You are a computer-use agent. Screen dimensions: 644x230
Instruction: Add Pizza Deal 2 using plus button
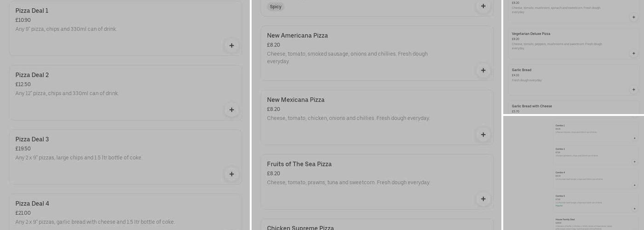[231, 110]
